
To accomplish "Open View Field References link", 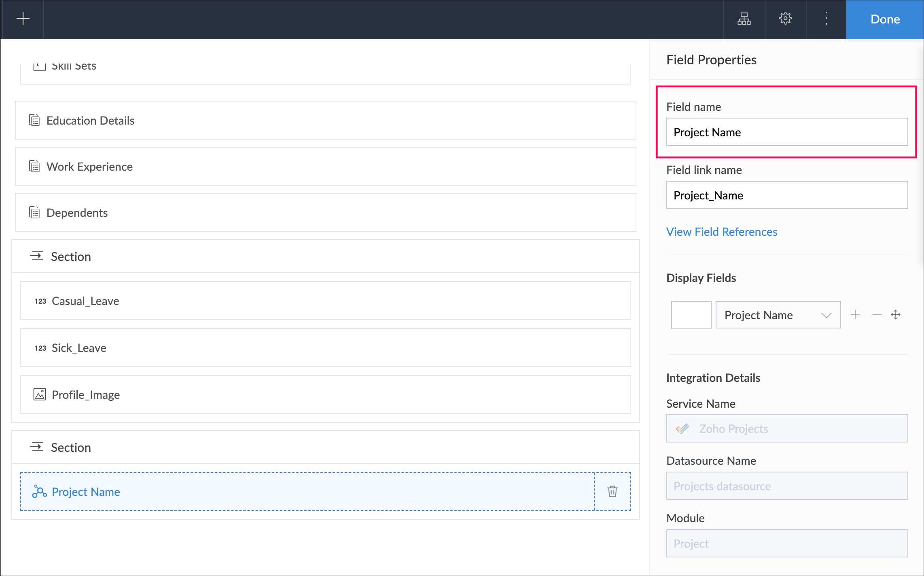I will point(721,232).
